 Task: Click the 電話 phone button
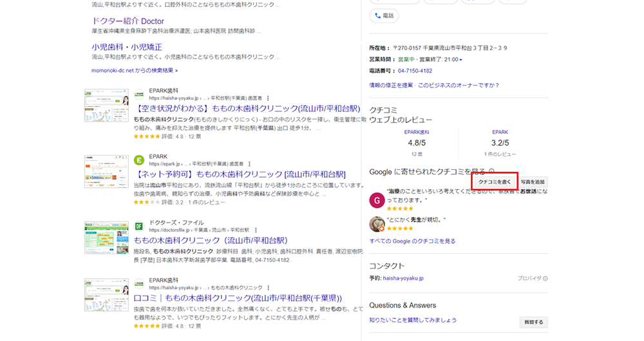384,15
